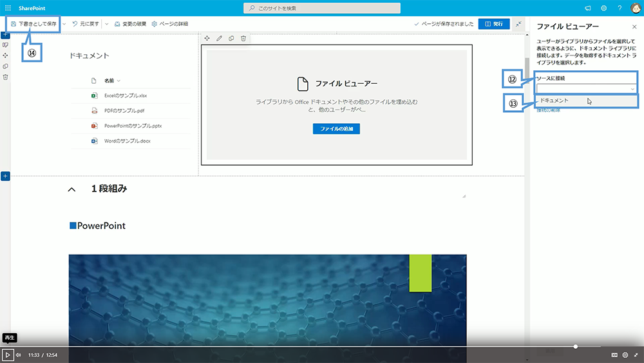The image size is (644, 363).
Task: Open PDFのサンプル.pdf file
Action: (x=124, y=111)
